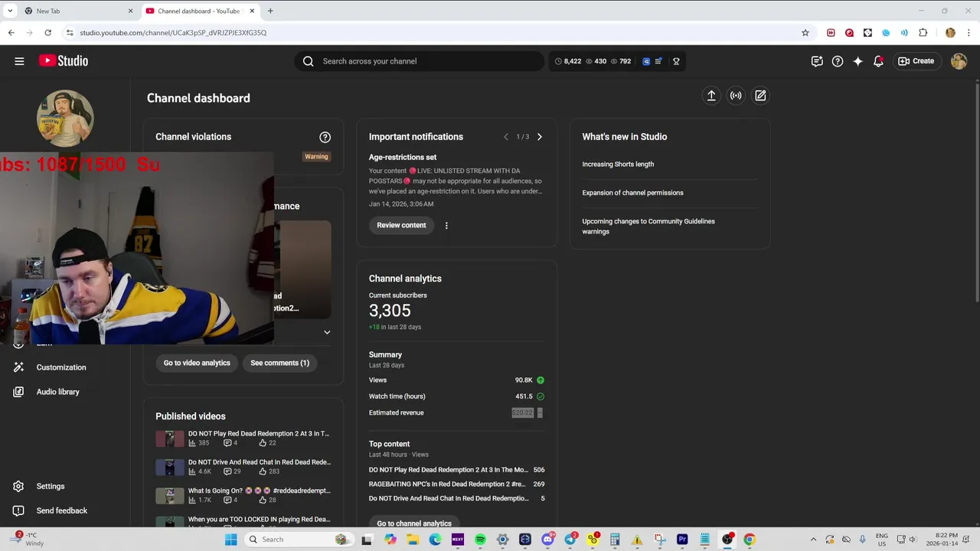Open Chrome three-dot menu
This screenshot has width=980, height=551.
click(969, 33)
